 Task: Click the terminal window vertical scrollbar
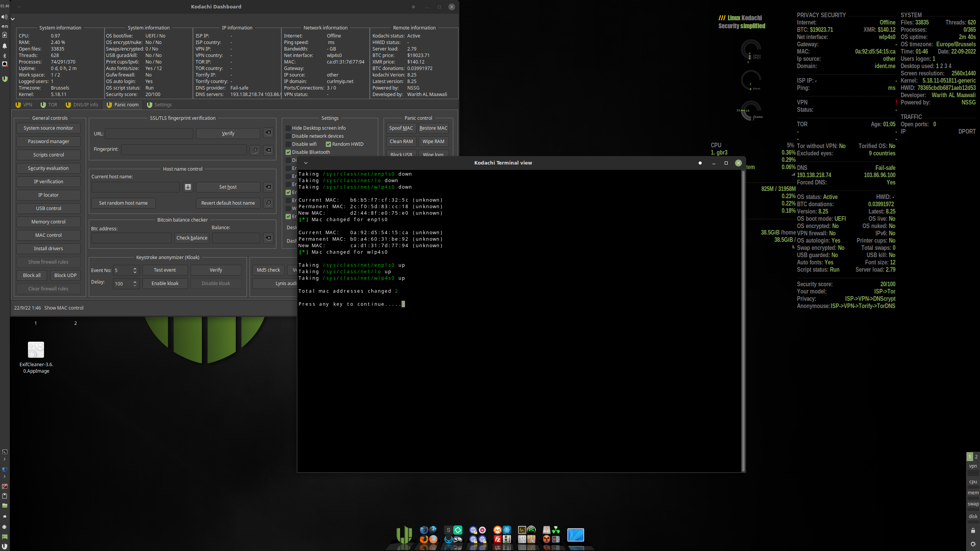tap(743, 321)
